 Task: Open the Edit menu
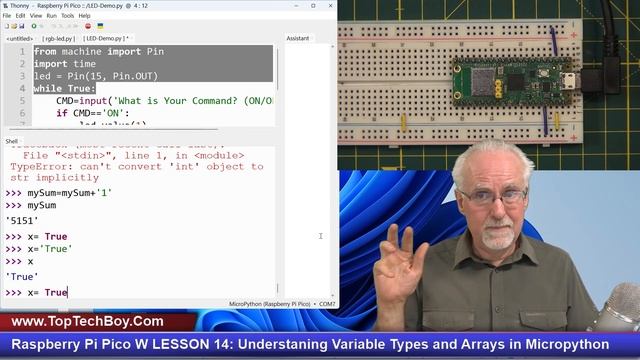[20, 16]
